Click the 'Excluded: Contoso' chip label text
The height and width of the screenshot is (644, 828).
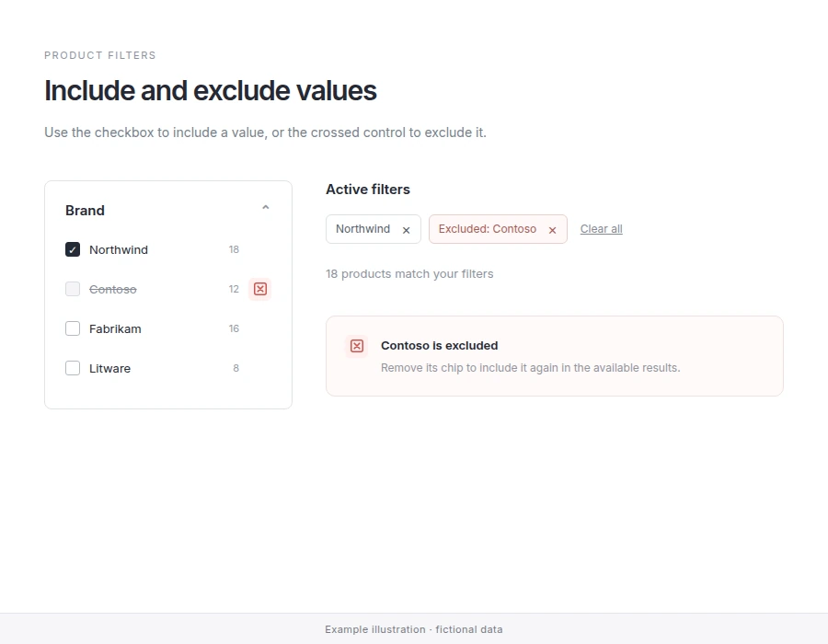tap(488, 229)
